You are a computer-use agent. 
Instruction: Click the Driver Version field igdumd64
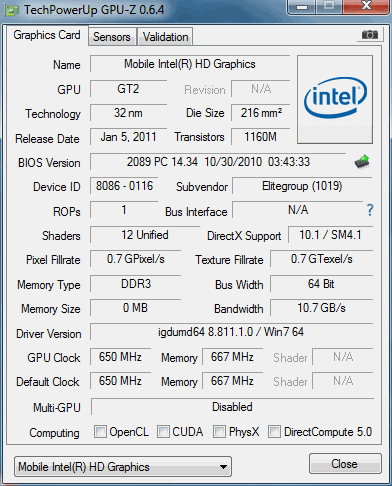click(231, 332)
